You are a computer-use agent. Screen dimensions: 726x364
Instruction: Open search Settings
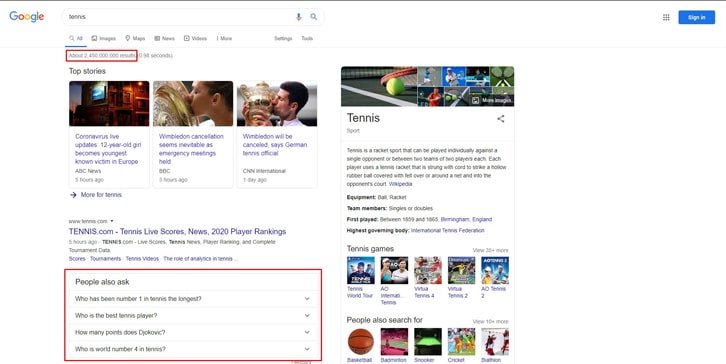(x=283, y=38)
